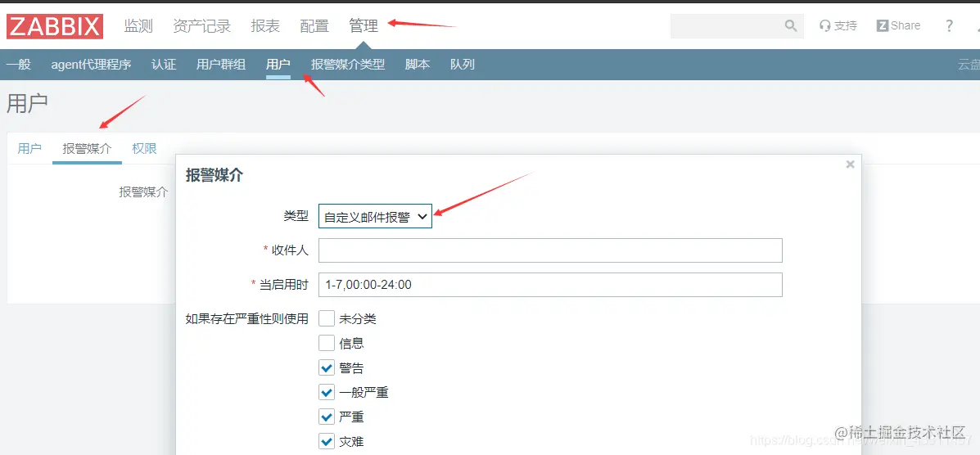This screenshot has width=980, height=455.
Task: Switch to the 权限 tab
Action: pyautogui.click(x=144, y=149)
